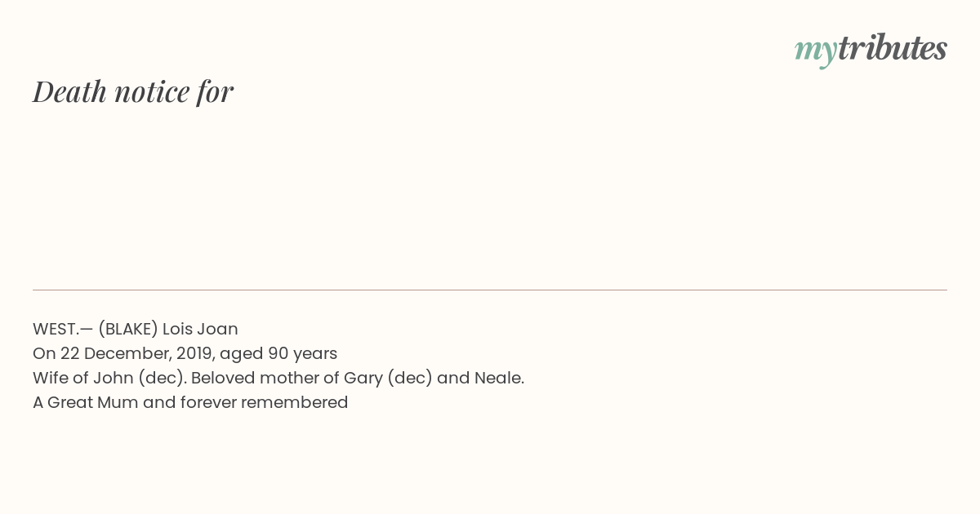The image size is (980, 514).
Task: Select the green "my" part of logo
Action: point(816,53)
